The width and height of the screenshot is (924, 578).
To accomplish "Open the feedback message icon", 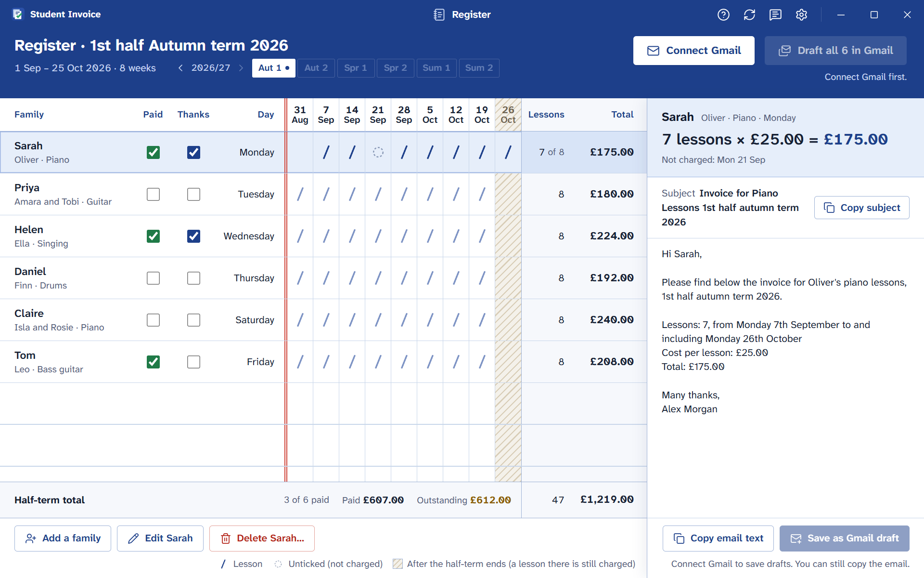I will 775,15.
